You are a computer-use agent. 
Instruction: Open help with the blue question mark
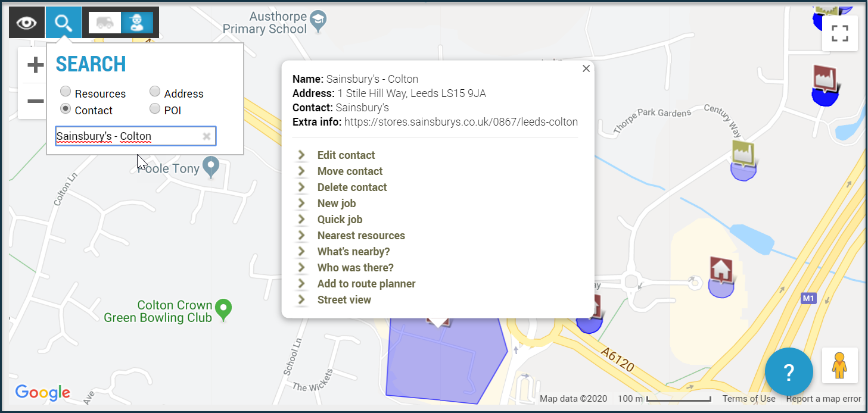click(789, 372)
